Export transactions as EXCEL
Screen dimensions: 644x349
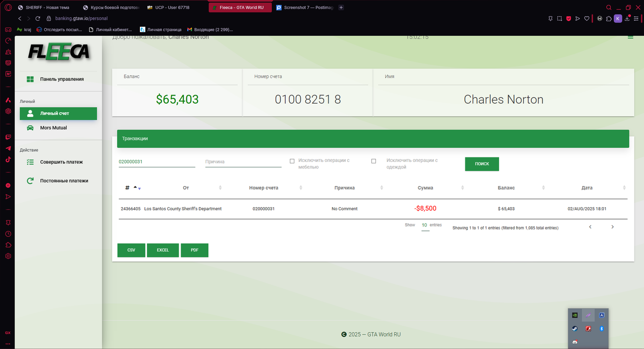[163, 250]
